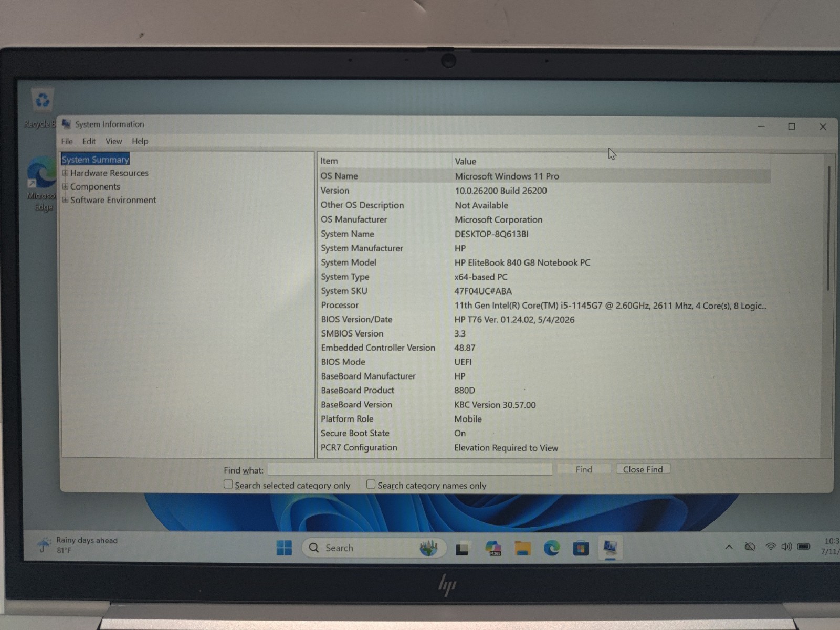This screenshot has width=840, height=630.
Task: Click the Value column header
Action: pyautogui.click(x=611, y=161)
